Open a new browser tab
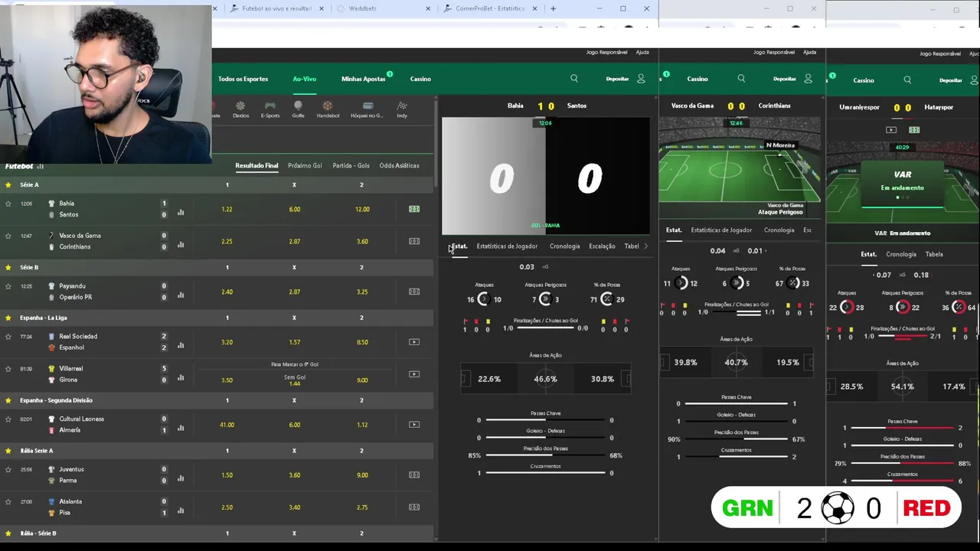 [553, 8]
